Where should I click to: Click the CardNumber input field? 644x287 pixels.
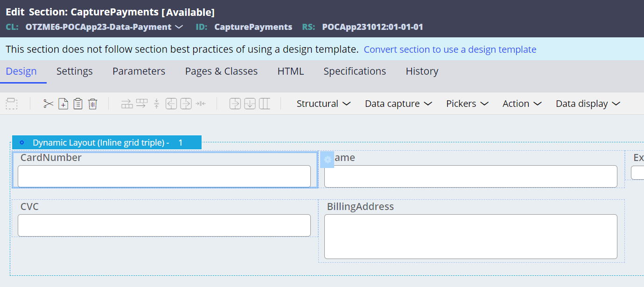tap(164, 176)
